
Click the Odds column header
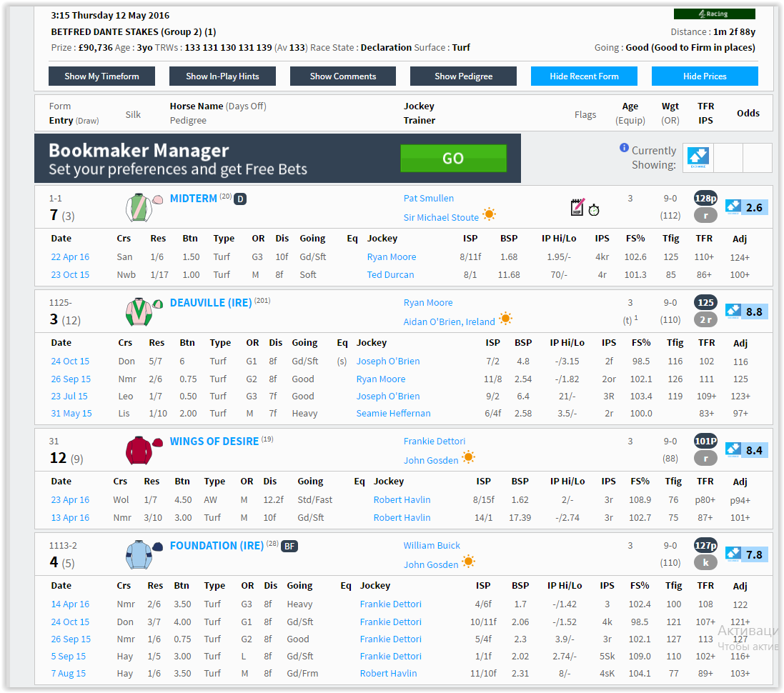748,113
